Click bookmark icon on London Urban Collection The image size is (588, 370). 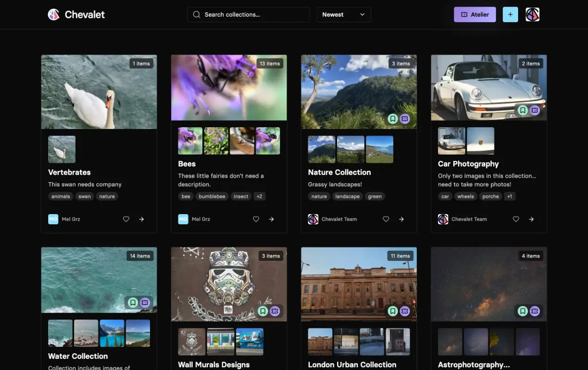(x=393, y=311)
